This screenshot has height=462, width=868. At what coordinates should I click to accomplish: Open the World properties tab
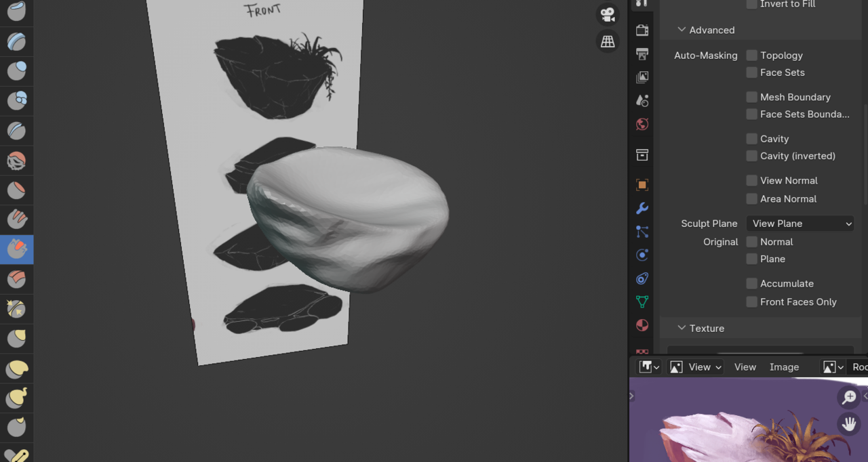(642, 124)
